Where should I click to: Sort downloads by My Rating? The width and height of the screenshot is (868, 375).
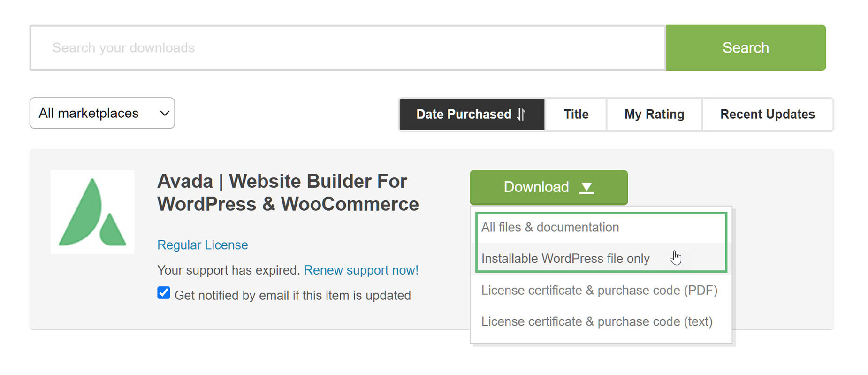pos(654,115)
